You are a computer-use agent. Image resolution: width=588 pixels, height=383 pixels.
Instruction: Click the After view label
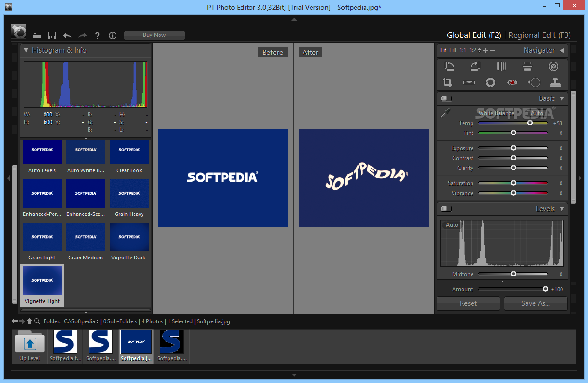[x=310, y=52]
